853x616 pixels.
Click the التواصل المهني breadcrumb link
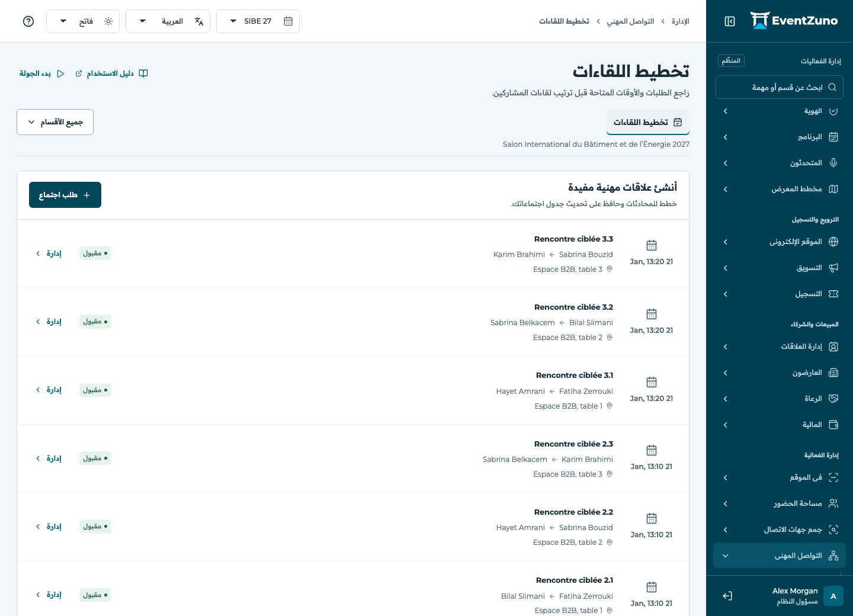click(630, 21)
